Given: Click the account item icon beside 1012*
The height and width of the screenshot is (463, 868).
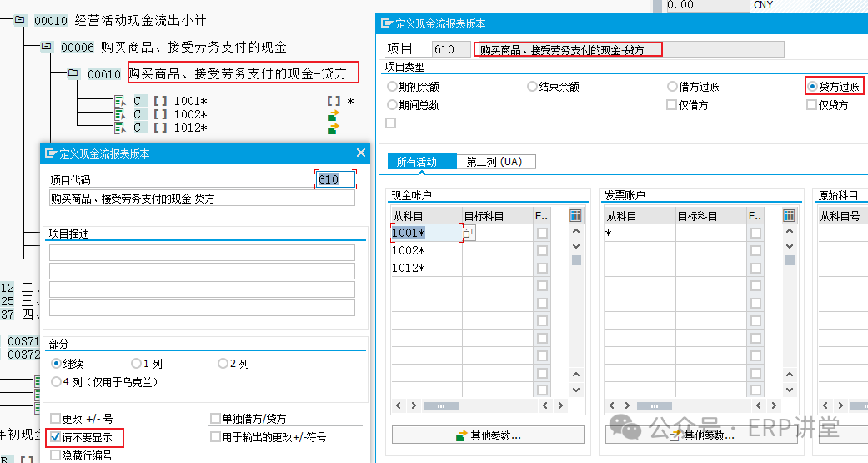Looking at the screenshot, I should (x=120, y=128).
